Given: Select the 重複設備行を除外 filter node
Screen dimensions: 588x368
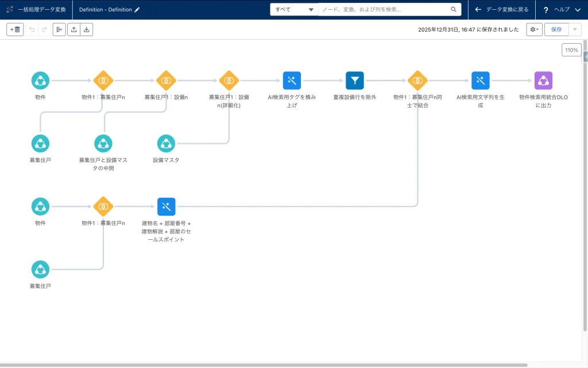Looking at the screenshot, I should tap(354, 80).
